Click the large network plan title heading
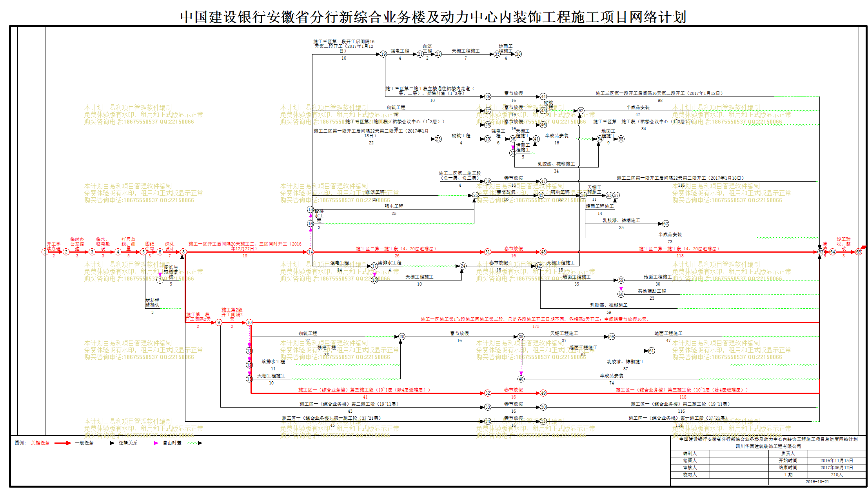Image resolution: width=868 pixels, height=488 pixels. 433,17
